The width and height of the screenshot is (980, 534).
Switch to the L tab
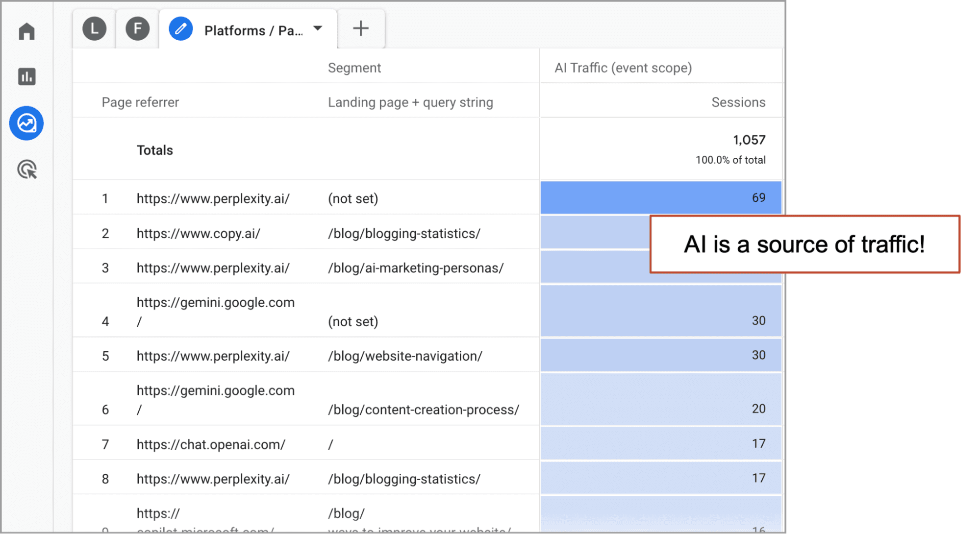94,28
